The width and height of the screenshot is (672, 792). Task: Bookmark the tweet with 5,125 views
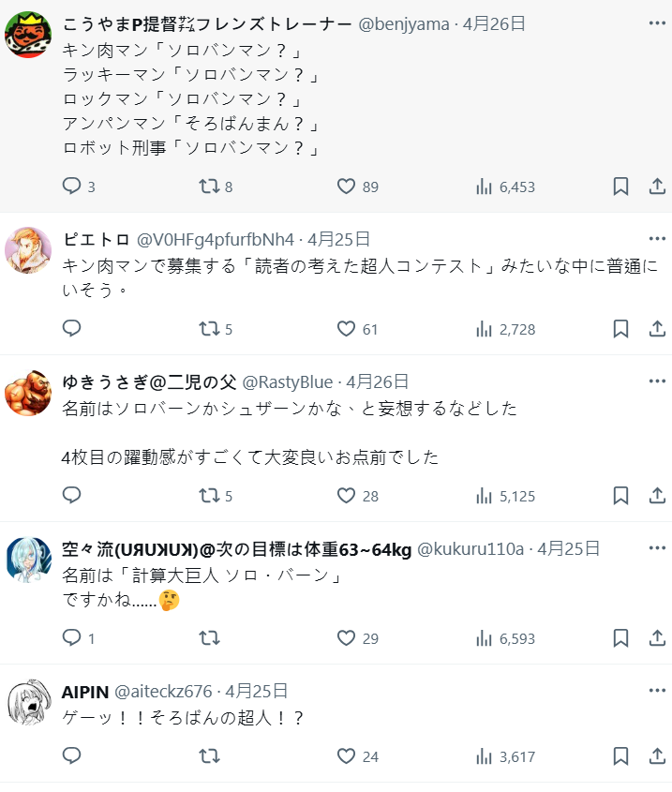tap(620, 496)
